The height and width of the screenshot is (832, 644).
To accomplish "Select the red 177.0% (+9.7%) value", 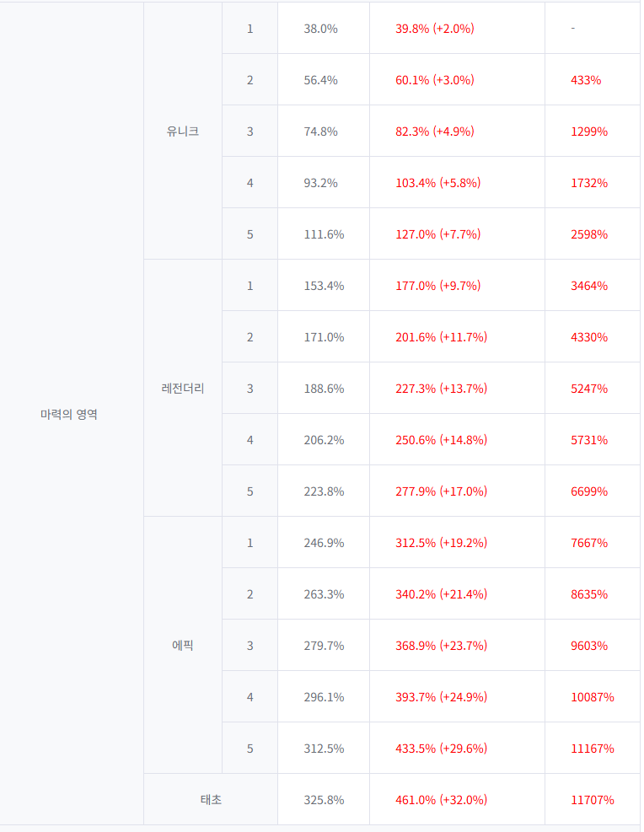I will 437,286.
